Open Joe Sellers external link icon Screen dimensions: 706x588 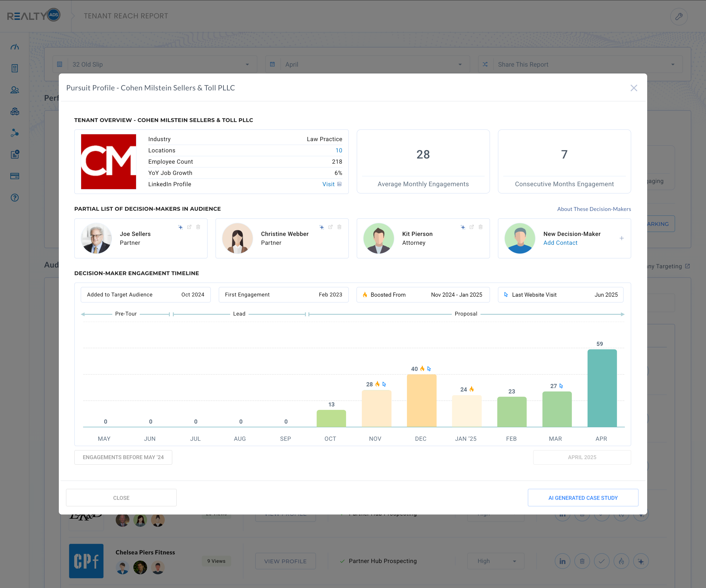point(189,227)
